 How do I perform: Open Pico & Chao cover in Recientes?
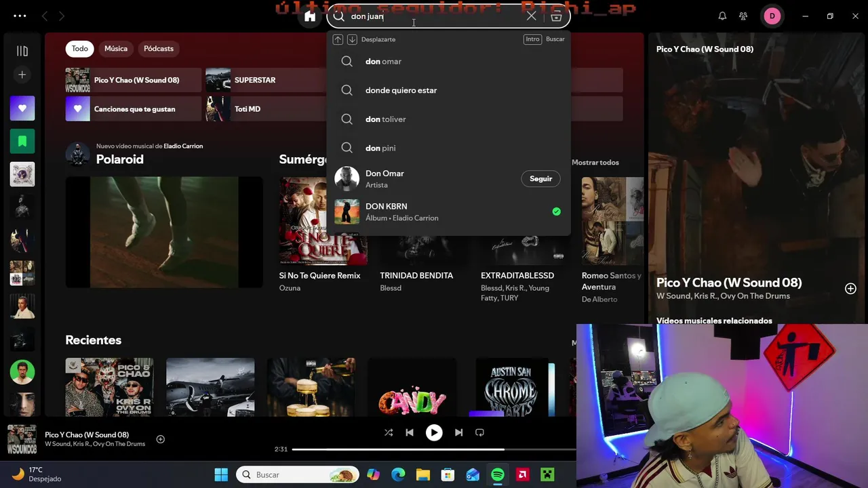click(110, 388)
